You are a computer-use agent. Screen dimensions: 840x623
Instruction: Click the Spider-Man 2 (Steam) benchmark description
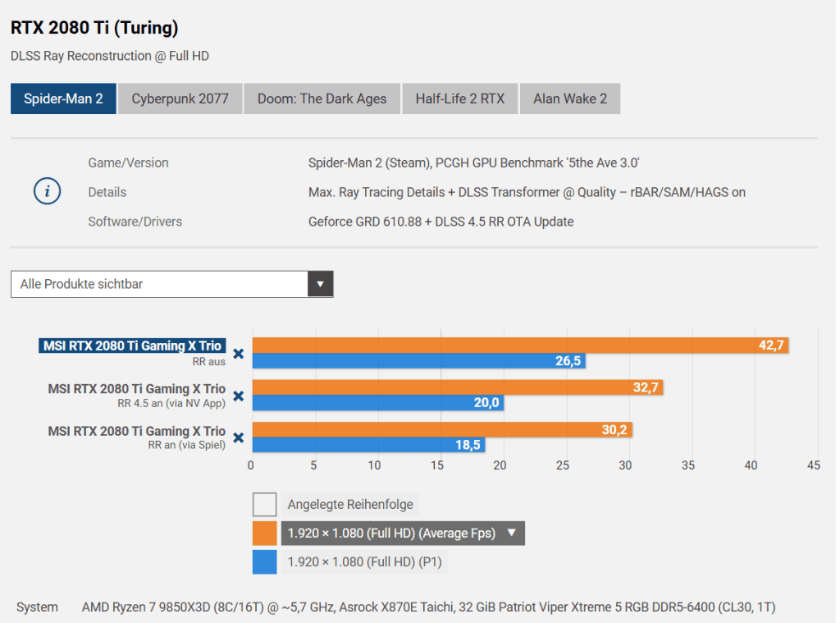coord(474,163)
